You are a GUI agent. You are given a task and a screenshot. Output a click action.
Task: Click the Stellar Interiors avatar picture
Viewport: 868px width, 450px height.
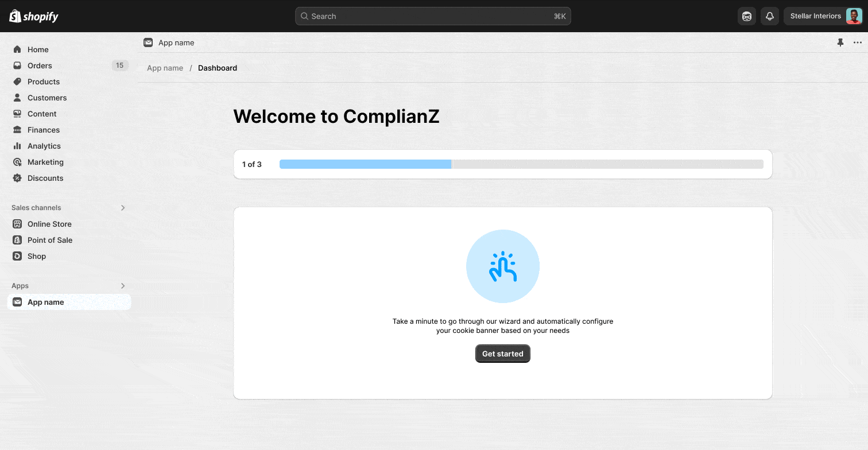854,16
